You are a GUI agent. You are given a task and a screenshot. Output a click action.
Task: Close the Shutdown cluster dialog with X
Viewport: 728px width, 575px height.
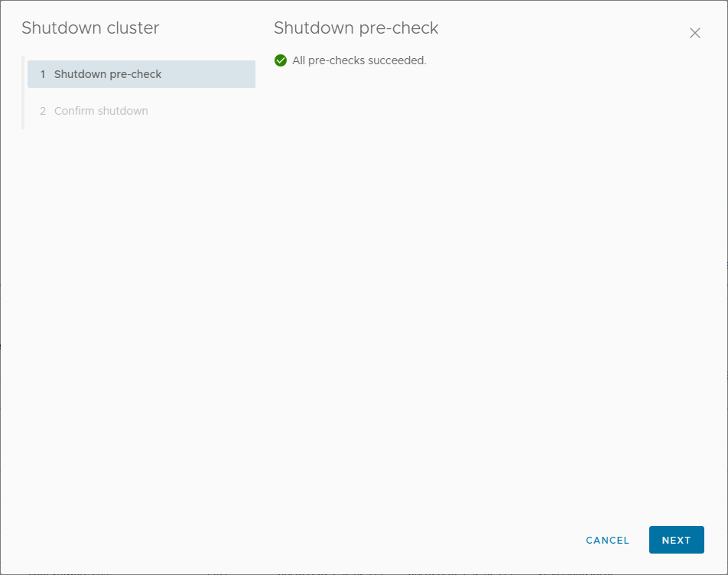(694, 33)
